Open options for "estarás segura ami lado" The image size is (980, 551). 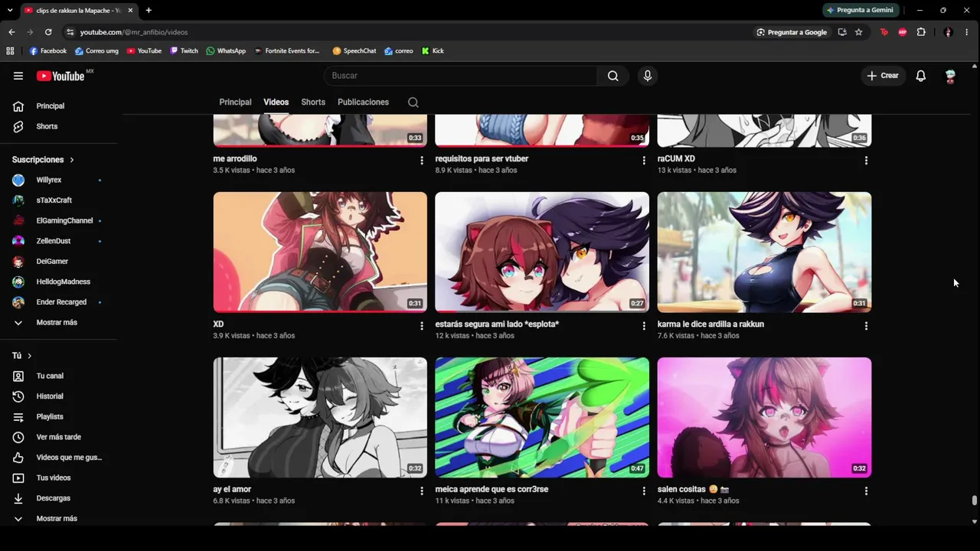pos(644,326)
